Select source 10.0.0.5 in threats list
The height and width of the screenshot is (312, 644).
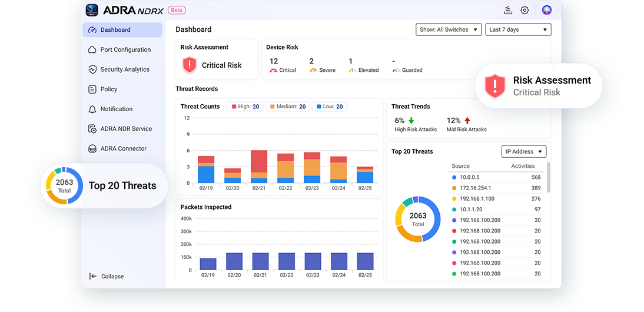click(470, 177)
